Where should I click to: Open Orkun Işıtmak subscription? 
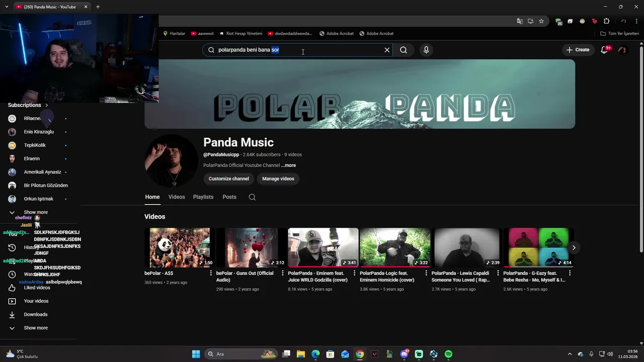38,199
